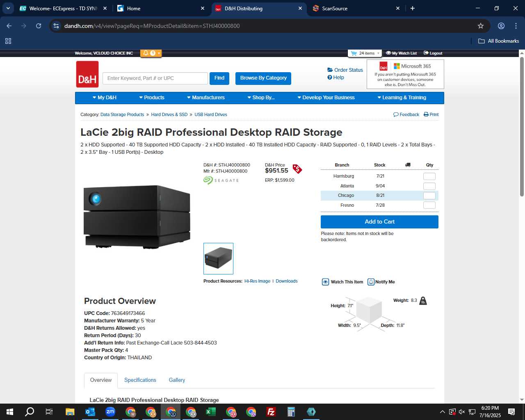Screen dimensions: 525x420
Task: Open Order Status folder link
Action: pos(345,70)
